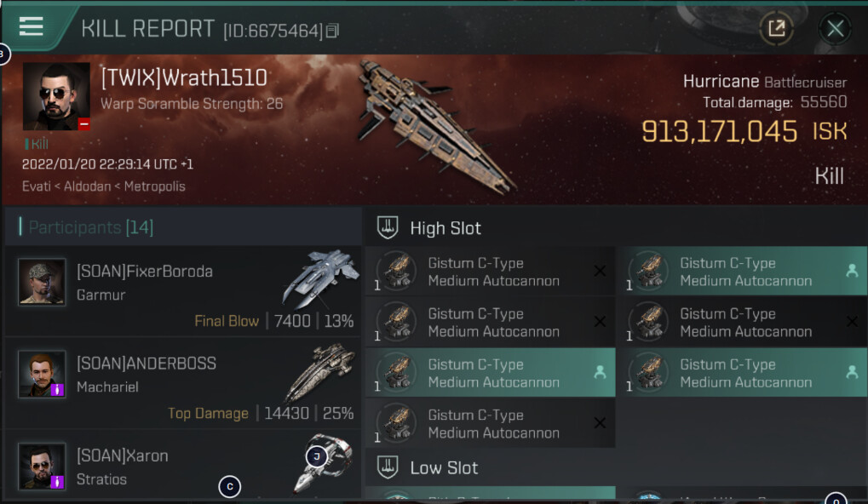Select the Low Slot section icon

pyautogui.click(x=388, y=467)
